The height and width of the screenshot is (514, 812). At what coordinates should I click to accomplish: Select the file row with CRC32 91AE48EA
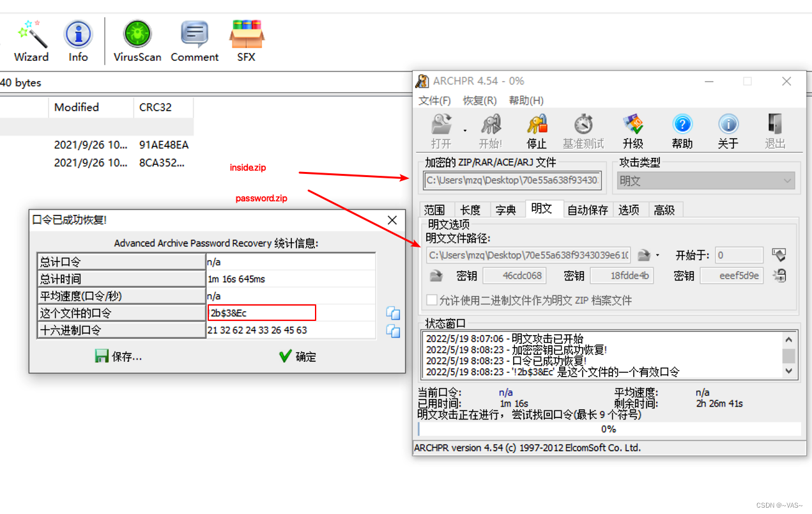[x=96, y=145]
